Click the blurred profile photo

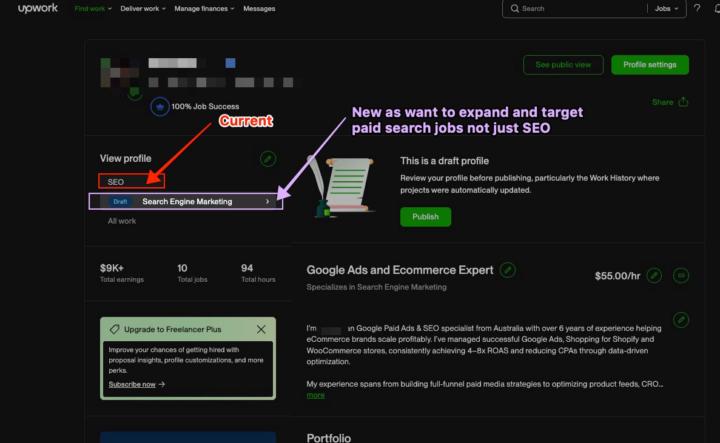coord(120,73)
